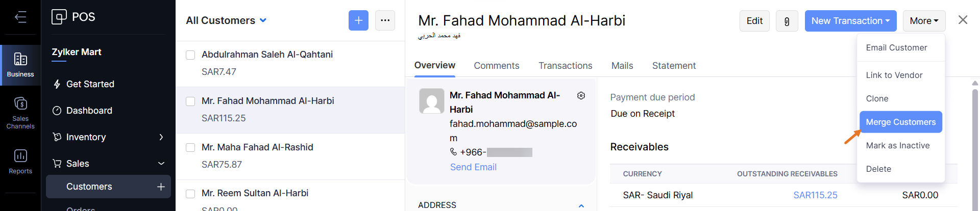The width and height of the screenshot is (980, 211).
Task: Select Mr. Maha Fahad Al-Rashid checkbox
Action: (190, 148)
